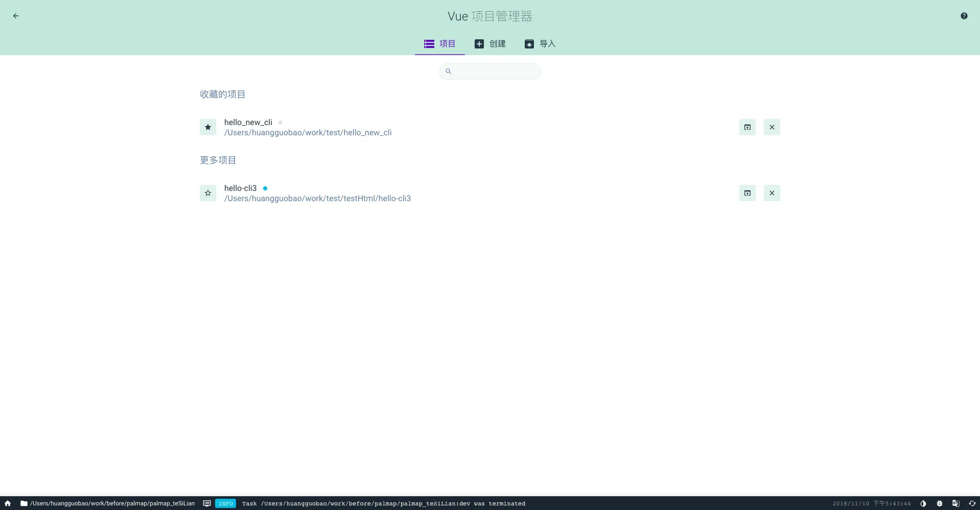Click the testHtml/hello-cli3 path
980x510 pixels.
[x=318, y=198]
